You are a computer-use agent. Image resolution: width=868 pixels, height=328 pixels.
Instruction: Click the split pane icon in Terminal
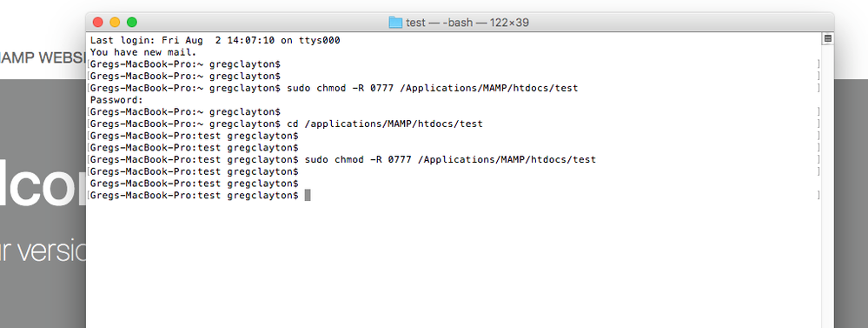(x=827, y=39)
